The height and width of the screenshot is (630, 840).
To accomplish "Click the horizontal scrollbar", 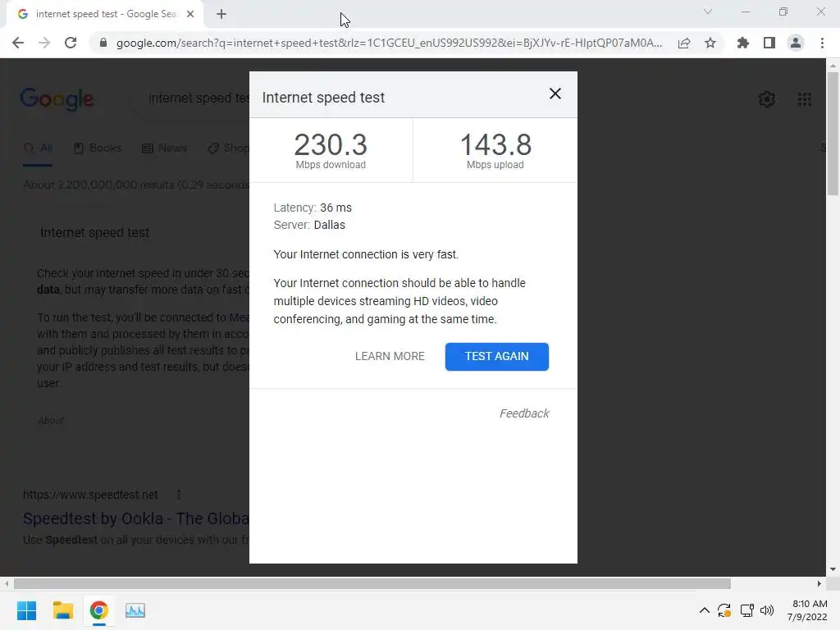I will [x=372, y=583].
